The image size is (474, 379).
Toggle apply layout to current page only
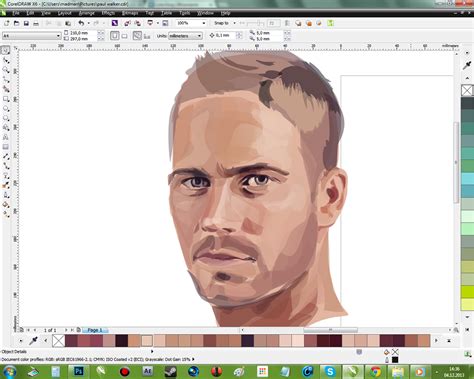pos(147,36)
